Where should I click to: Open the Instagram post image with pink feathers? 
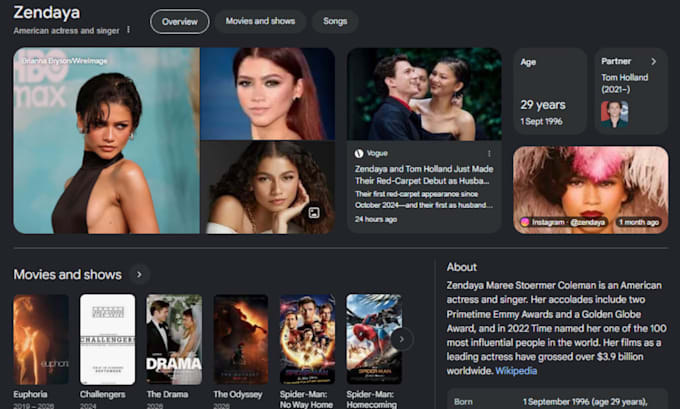(x=591, y=190)
